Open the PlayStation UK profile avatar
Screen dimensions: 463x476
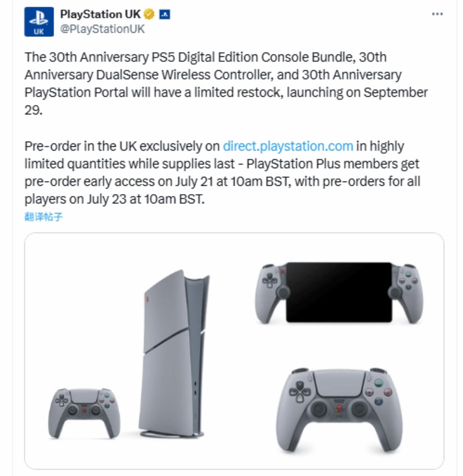[x=39, y=22]
